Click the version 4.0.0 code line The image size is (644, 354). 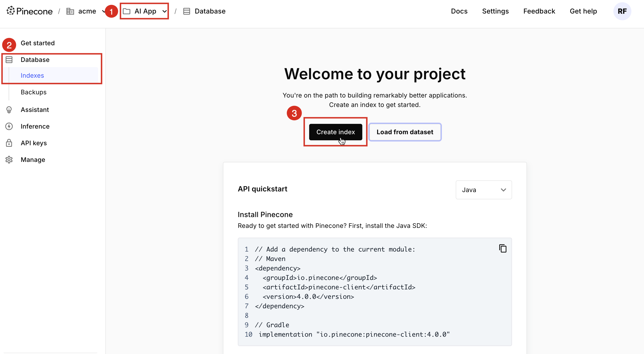(x=308, y=297)
